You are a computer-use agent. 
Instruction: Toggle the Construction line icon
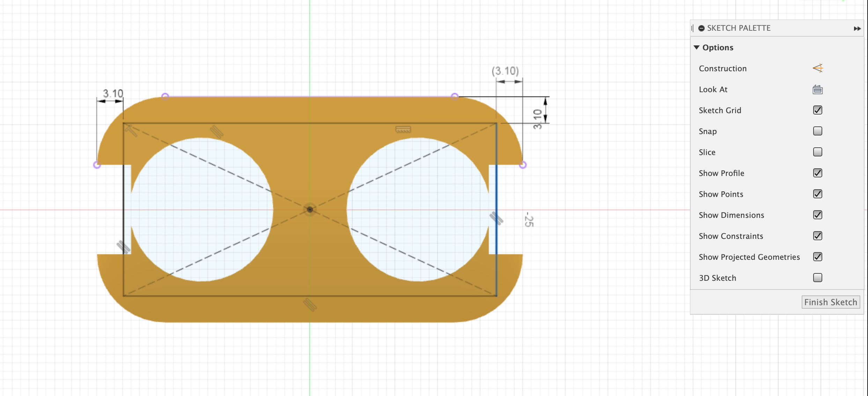pos(818,68)
